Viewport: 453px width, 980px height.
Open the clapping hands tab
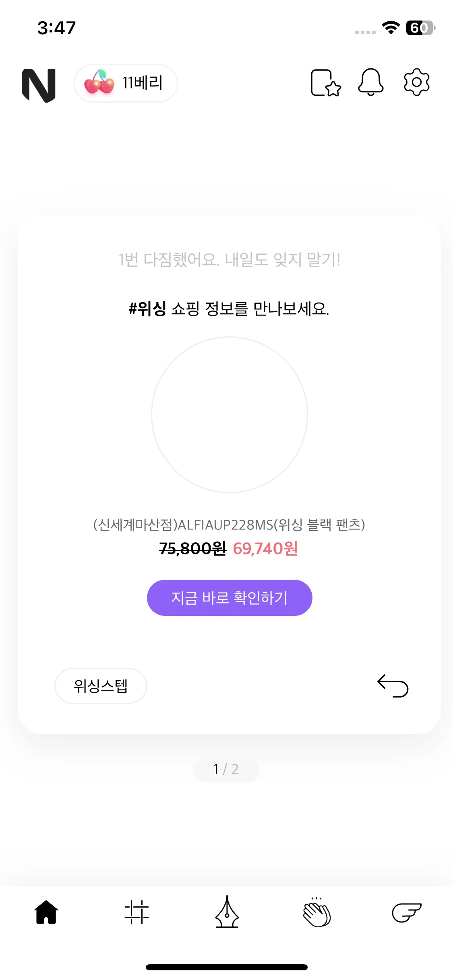coord(317,912)
